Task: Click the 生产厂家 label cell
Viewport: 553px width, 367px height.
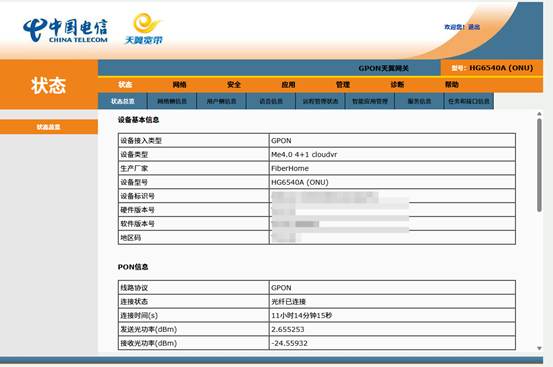Action: 194,168
